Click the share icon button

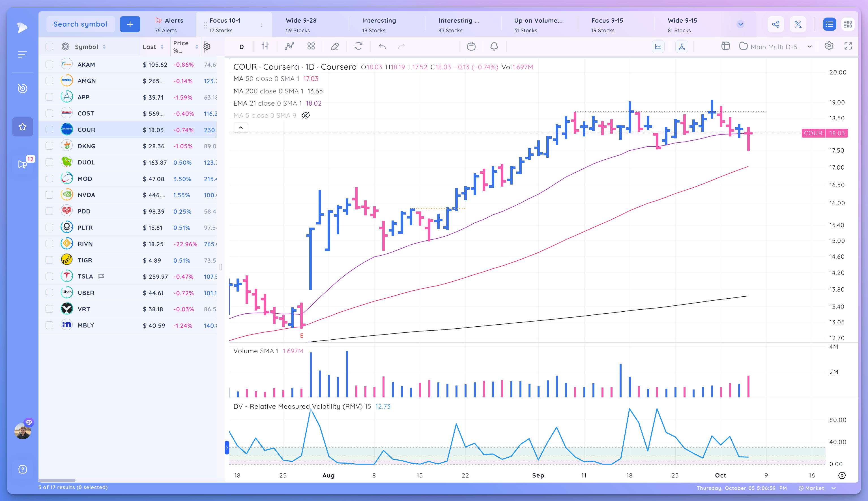(x=775, y=24)
